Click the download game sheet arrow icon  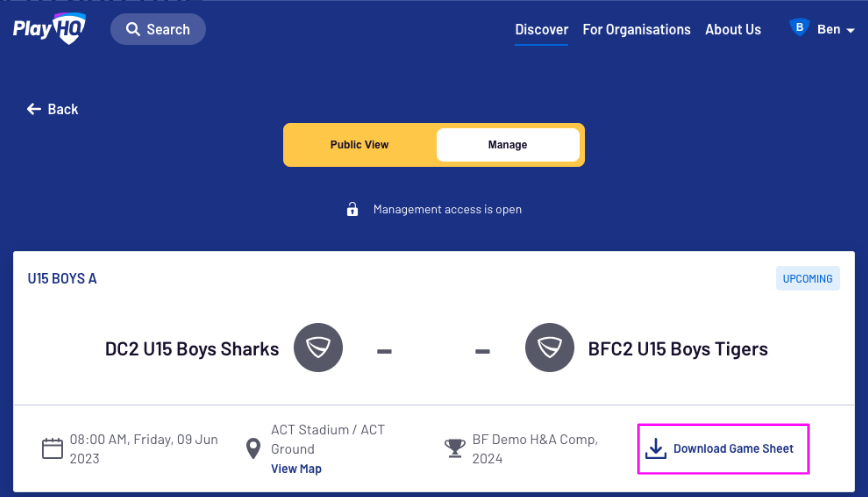point(655,449)
